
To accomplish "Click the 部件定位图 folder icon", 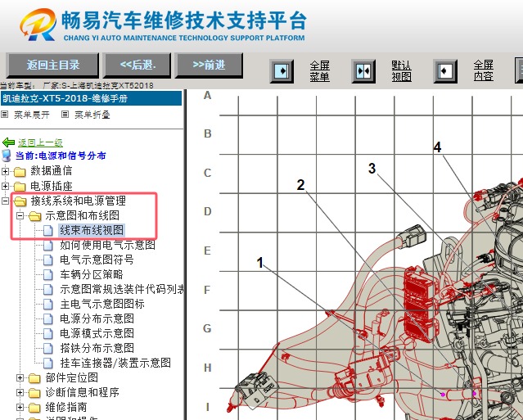I will point(34,378).
